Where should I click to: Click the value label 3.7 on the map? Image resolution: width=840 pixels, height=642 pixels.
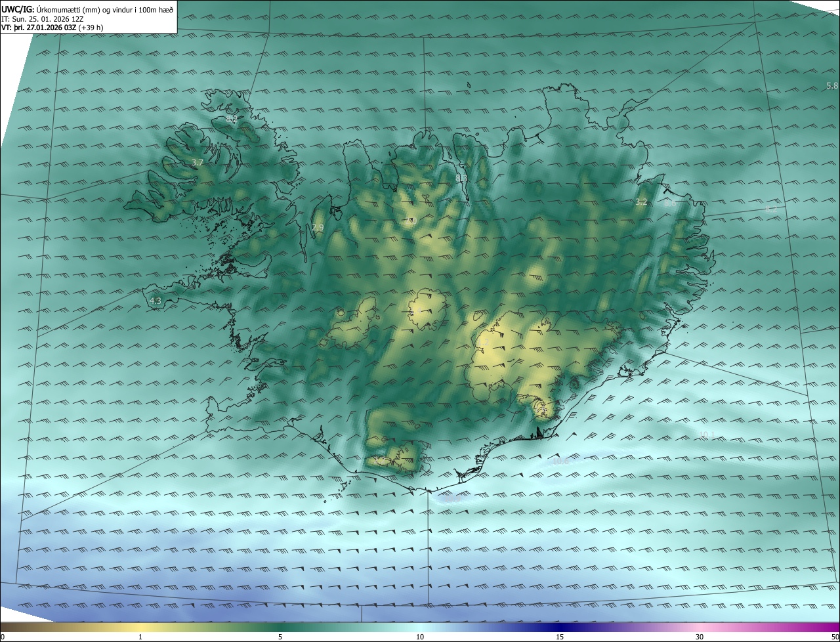(x=197, y=162)
